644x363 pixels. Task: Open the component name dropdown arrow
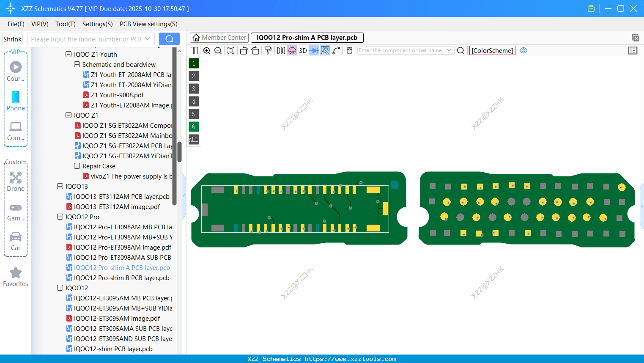449,50
